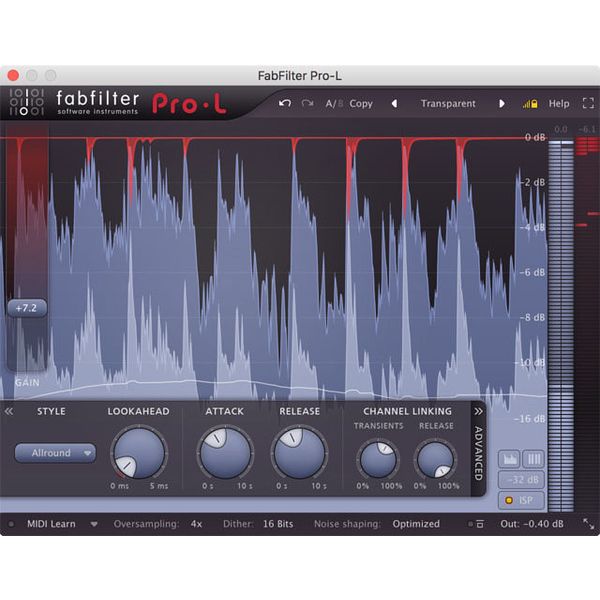Select the previous preset arrow
This screenshot has height=600, width=600.
[394, 104]
